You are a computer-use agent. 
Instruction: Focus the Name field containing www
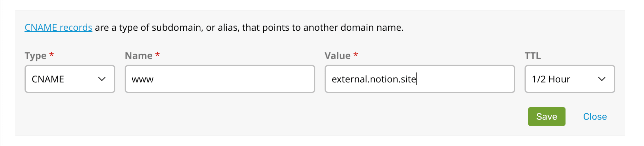tap(220, 79)
